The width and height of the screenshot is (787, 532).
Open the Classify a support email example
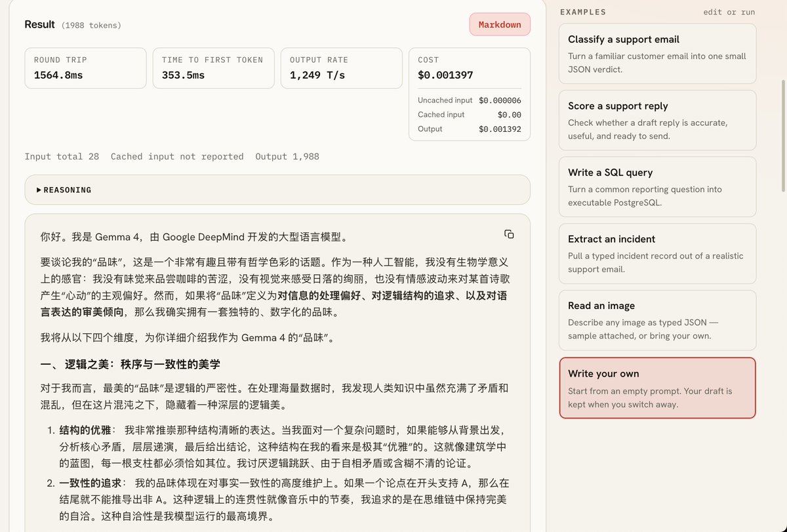(x=657, y=54)
